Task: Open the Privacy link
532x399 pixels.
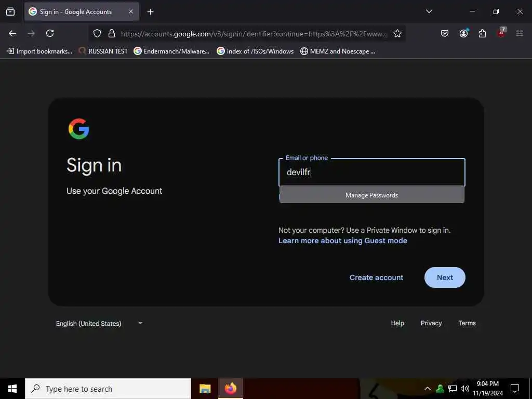Action: tap(431, 323)
